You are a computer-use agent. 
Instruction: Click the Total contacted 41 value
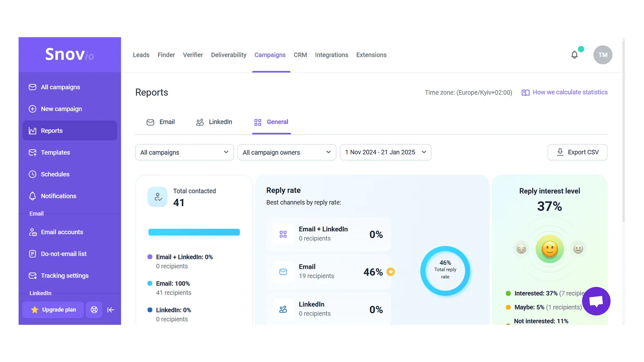point(179,203)
